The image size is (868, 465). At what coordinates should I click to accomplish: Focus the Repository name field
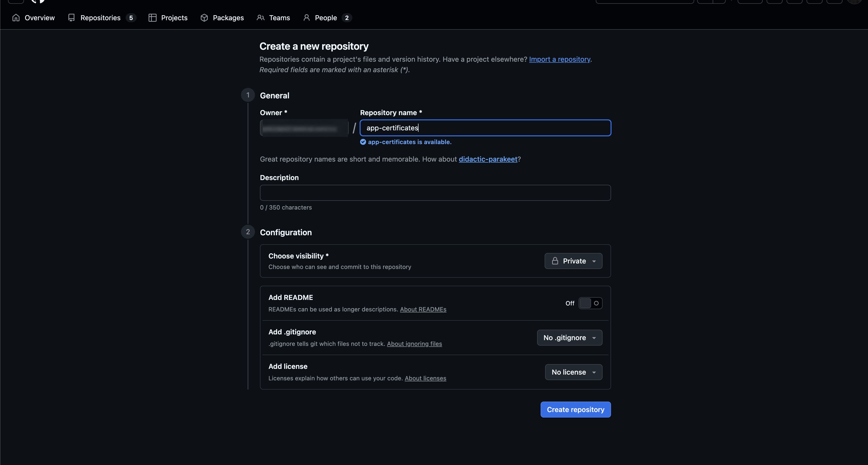point(485,128)
